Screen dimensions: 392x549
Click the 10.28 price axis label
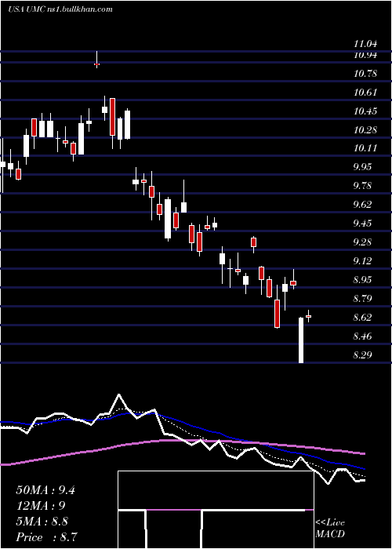pyautogui.click(x=365, y=130)
